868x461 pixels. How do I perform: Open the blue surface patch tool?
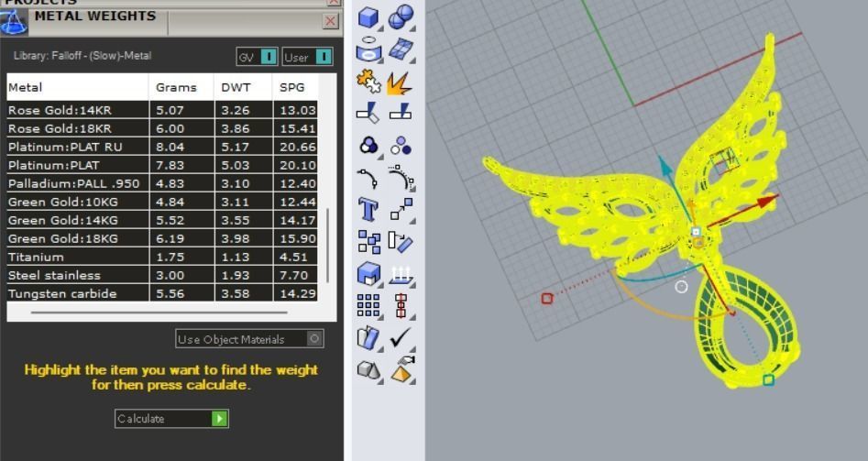(401, 49)
